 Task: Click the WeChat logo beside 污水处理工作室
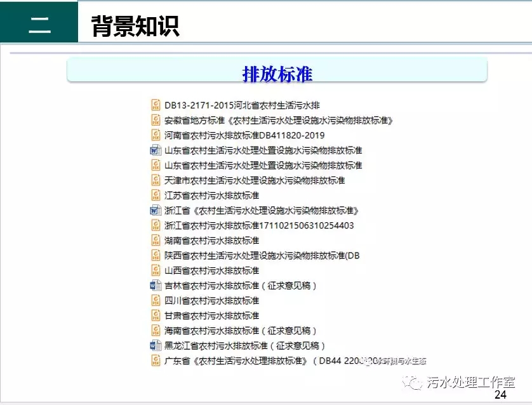[415, 382]
